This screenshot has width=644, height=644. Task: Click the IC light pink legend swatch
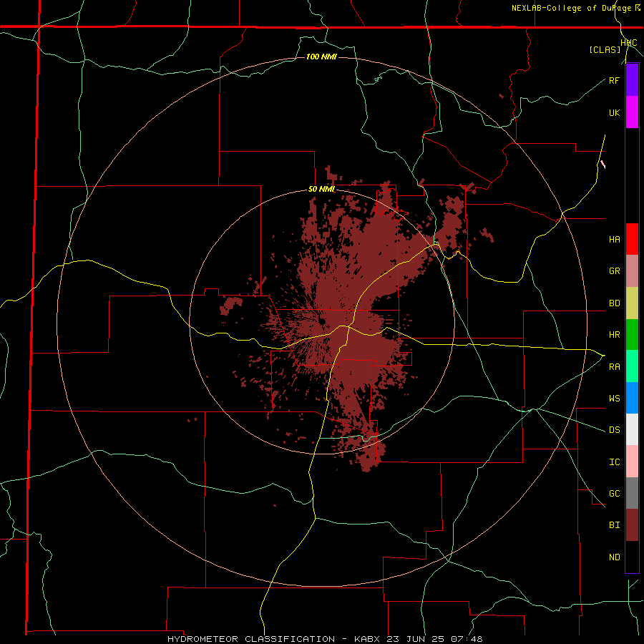pyautogui.click(x=632, y=462)
